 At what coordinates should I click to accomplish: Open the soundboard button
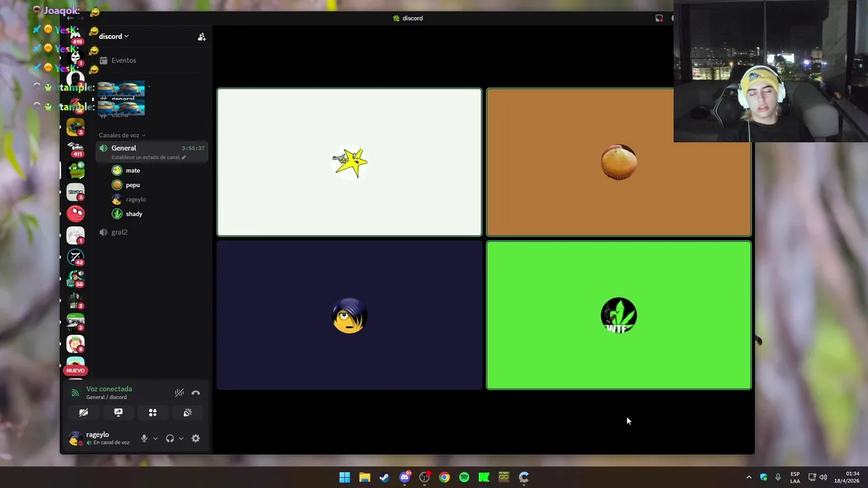coord(187,412)
